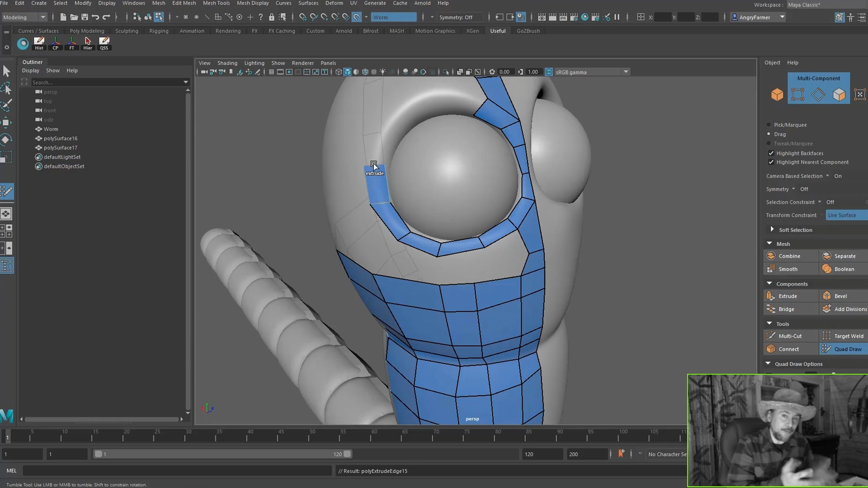Click the Bevel component icon
868x488 pixels.
pyautogui.click(x=826, y=296)
